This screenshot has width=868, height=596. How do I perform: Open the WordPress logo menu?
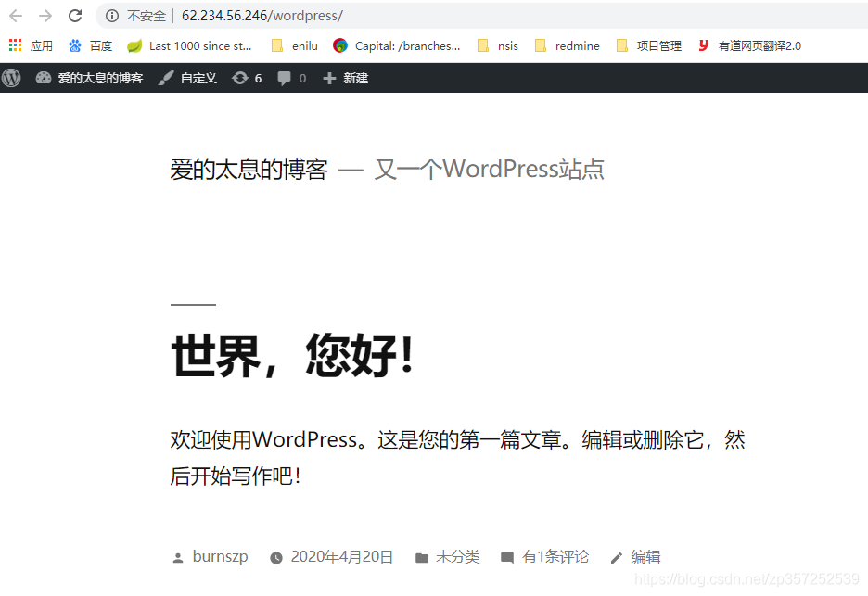(x=11, y=78)
